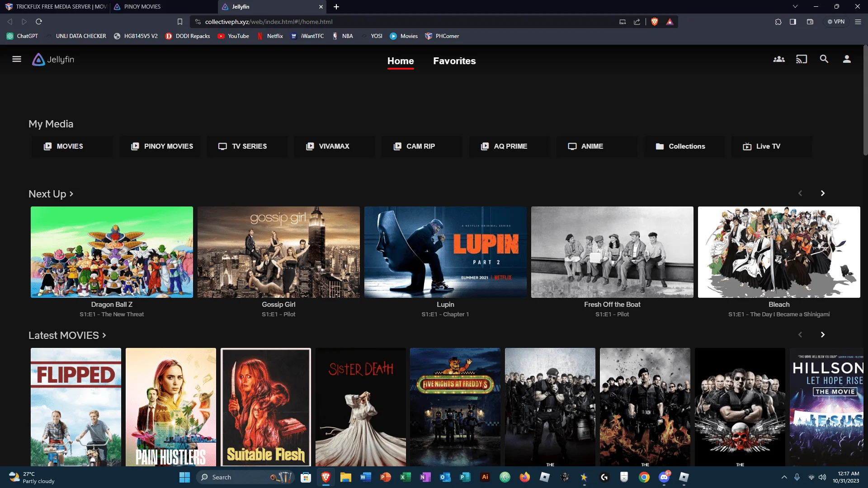Open Discord from the Windows taskbar
Viewport: 868px width, 488px height.
pyautogui.click(x=664, y=477)
